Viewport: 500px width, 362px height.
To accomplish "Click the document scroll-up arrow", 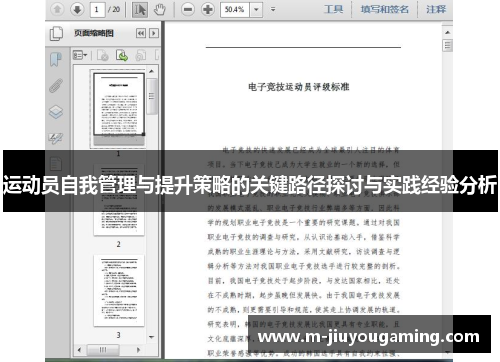I will click(447, 32).
